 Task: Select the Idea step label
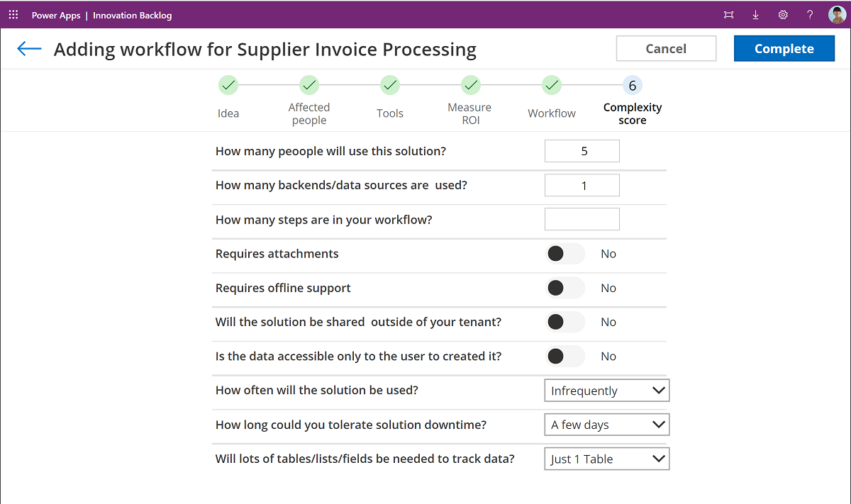[228, 113]
